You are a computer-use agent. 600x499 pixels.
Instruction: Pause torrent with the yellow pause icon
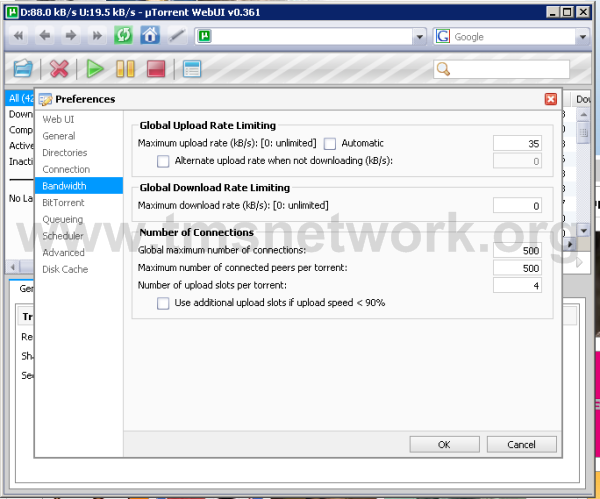125,69
